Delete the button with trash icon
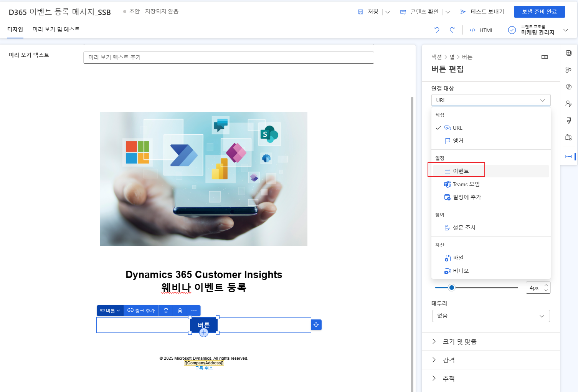 pos(180,311)
